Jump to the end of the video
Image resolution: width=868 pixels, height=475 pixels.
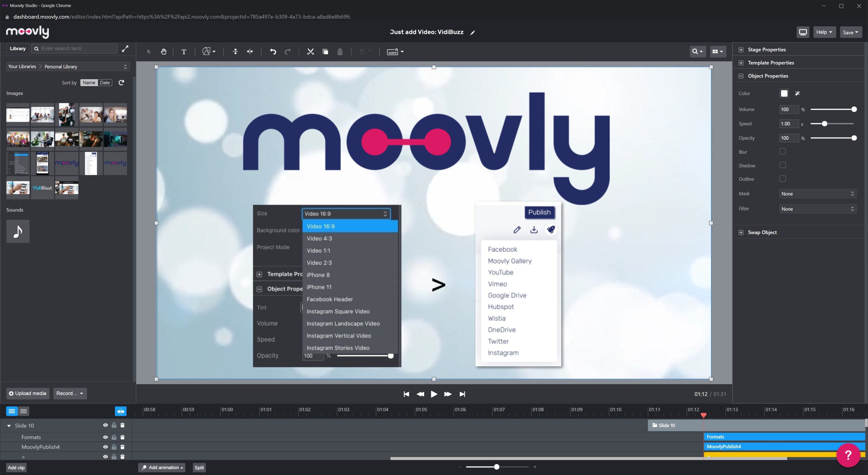[462, 394]
